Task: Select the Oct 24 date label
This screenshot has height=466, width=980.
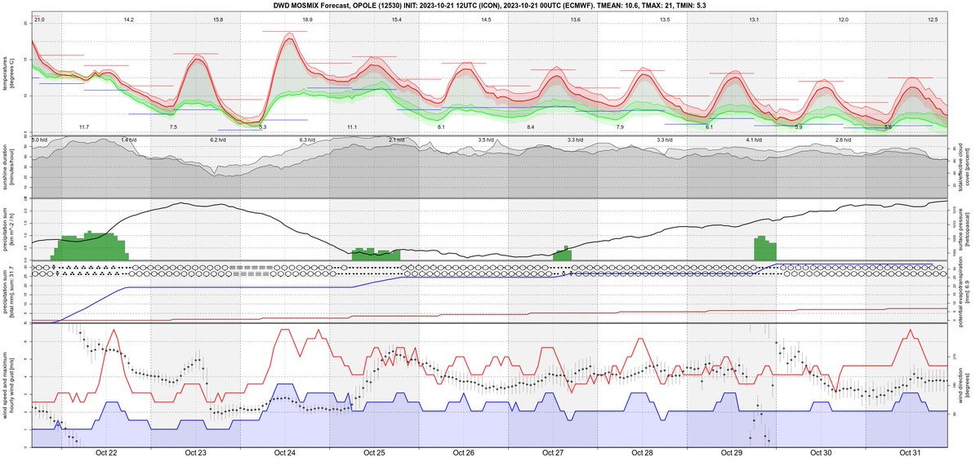Action: click(285, 453)
